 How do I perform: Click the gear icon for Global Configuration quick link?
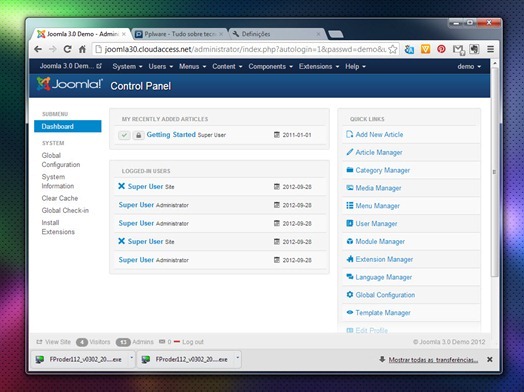(350, 294)
